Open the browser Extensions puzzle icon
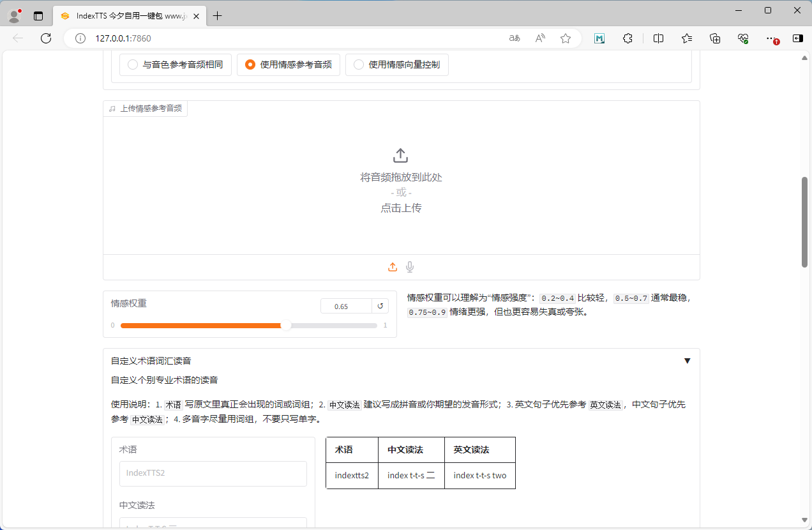The image size is (812, 530). [x=628, y=38]
